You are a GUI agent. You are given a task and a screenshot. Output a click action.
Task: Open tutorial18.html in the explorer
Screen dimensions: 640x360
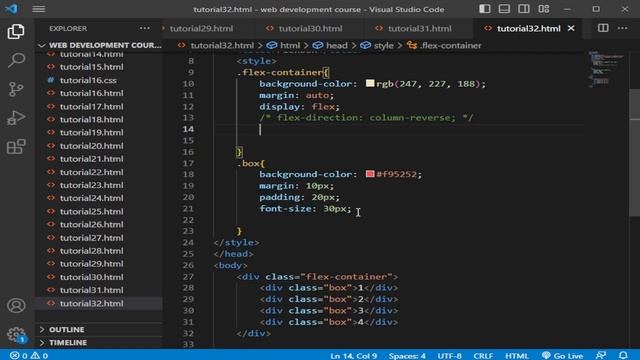point(99,119)
